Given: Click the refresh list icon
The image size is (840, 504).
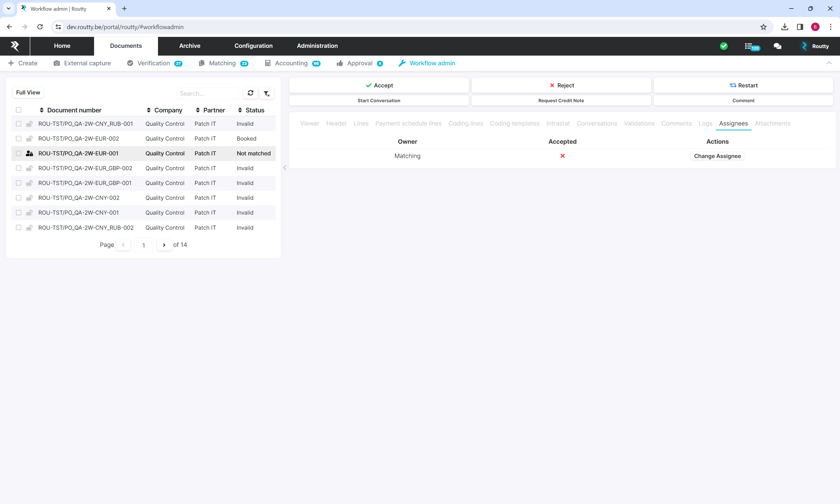Looking at the screenshot, I should (x=250, y=93).
